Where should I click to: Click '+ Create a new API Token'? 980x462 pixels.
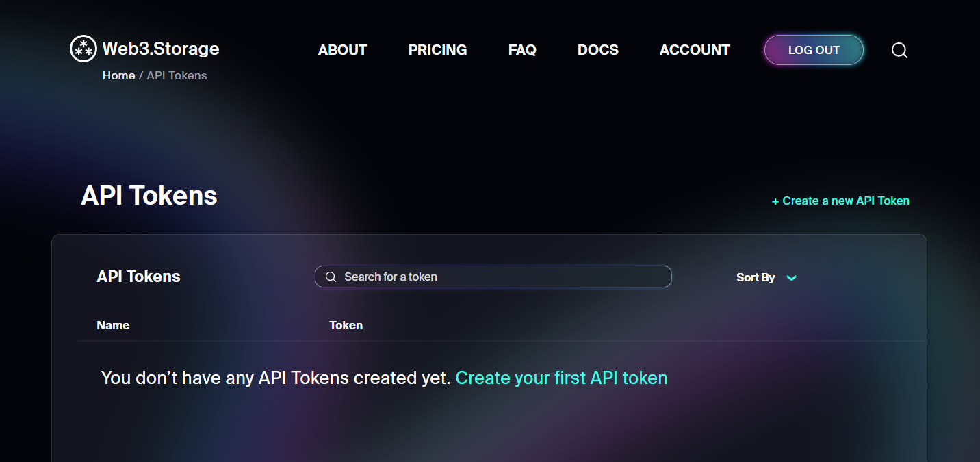(x=840, y=201)
